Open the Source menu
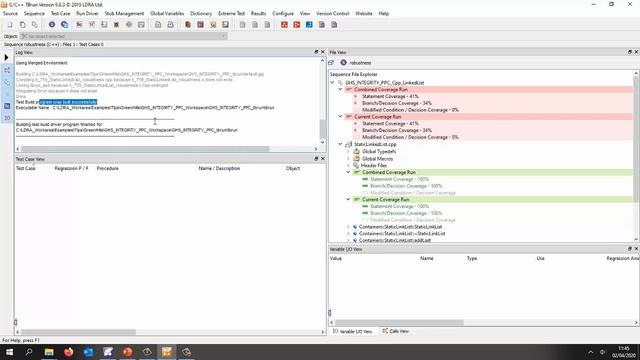The width and height of the screenshot is (640, 360). tap(10, 13)
